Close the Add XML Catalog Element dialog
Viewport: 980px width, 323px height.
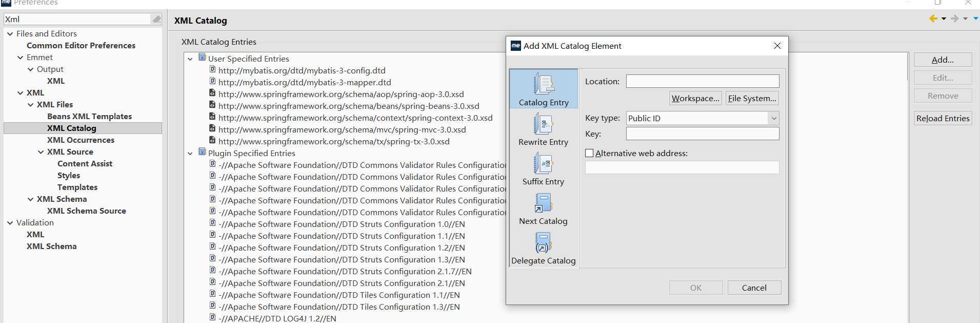777,46
